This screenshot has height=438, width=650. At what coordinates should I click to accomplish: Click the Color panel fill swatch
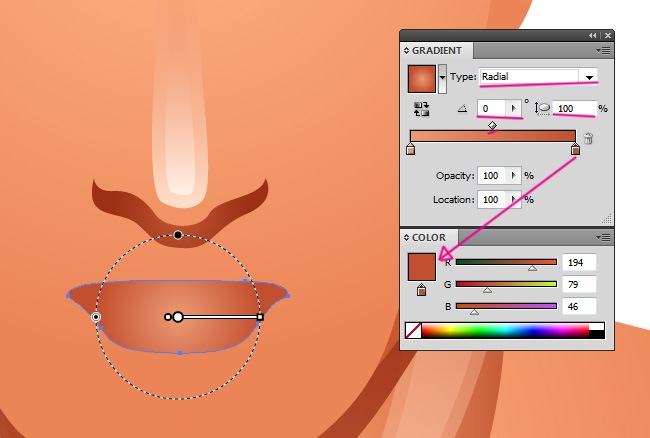(x=422, y=267)
